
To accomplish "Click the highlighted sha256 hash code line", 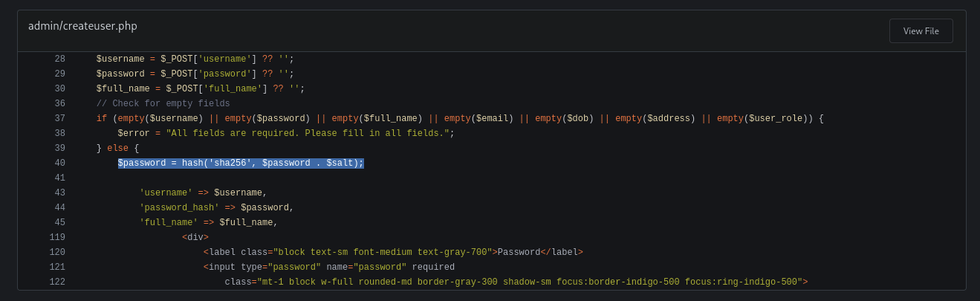I will [x=241, y=163].
